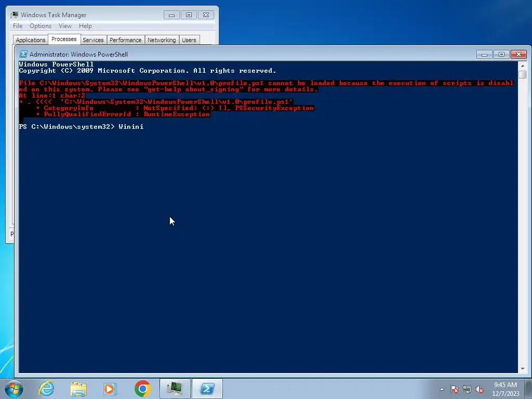The height and width of the screenshot is (399, 532).
Task: Minimize the Task Manager window
Action: [171, 15]
